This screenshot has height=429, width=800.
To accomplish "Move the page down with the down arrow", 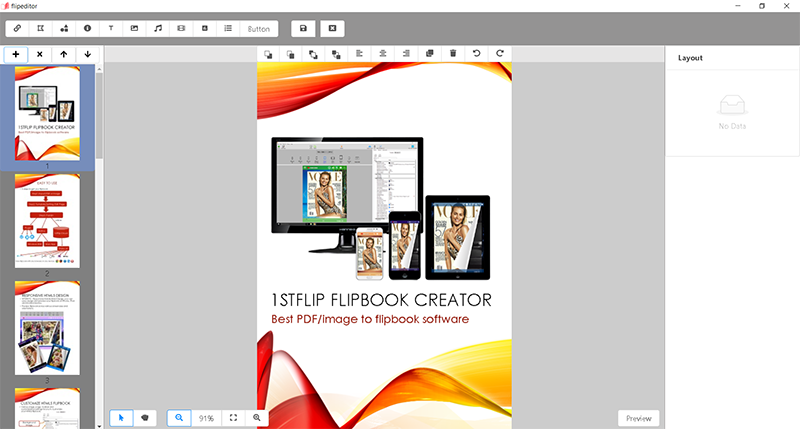I will tap(88, 54).
